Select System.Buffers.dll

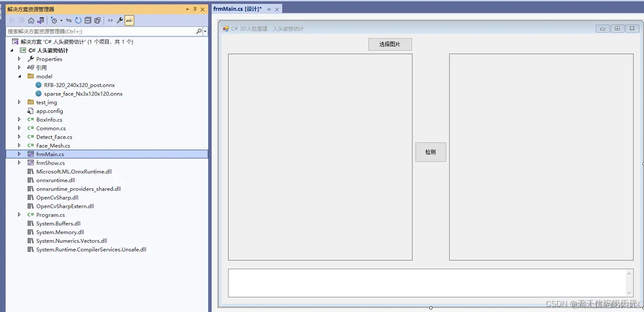58,224
